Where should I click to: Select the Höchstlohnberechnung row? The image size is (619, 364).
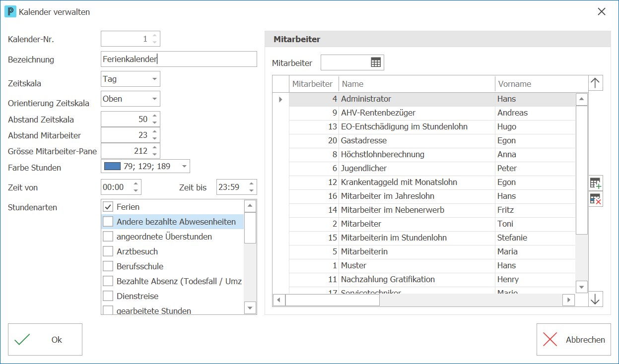click(x=432, y=154)
